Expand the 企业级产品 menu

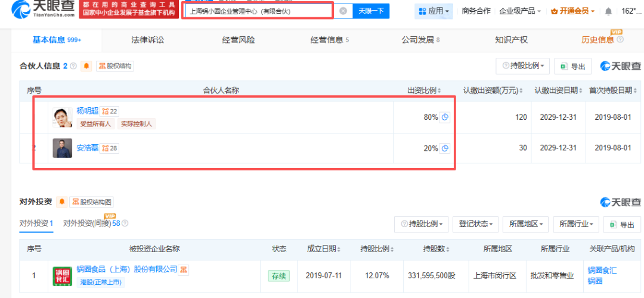tap(519, 11)
